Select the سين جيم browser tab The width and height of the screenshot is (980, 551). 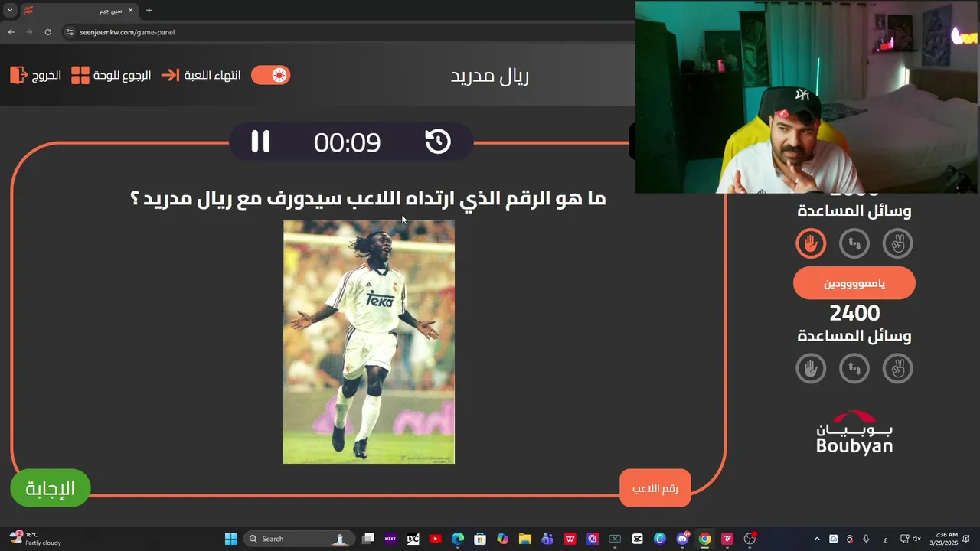point(78,11)
